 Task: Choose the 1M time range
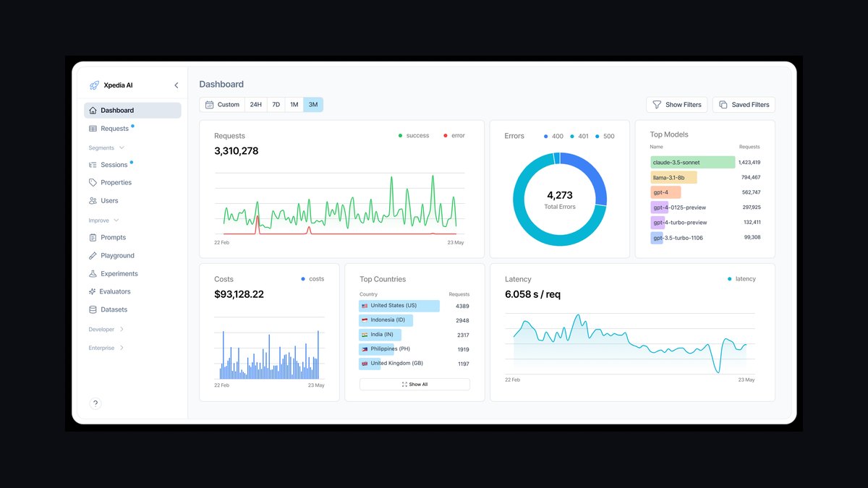[x=294, y=105]
